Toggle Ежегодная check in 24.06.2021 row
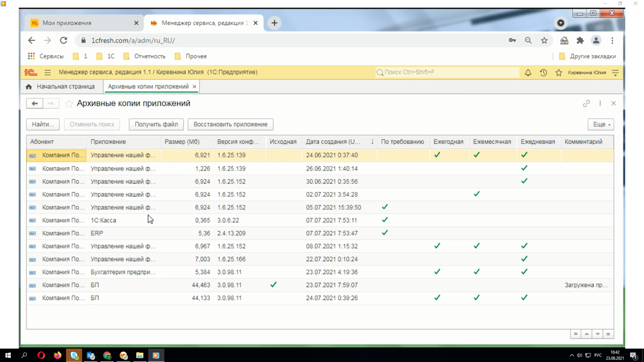Viewport: 644px width, 362px height. click(x=437, y=155)
